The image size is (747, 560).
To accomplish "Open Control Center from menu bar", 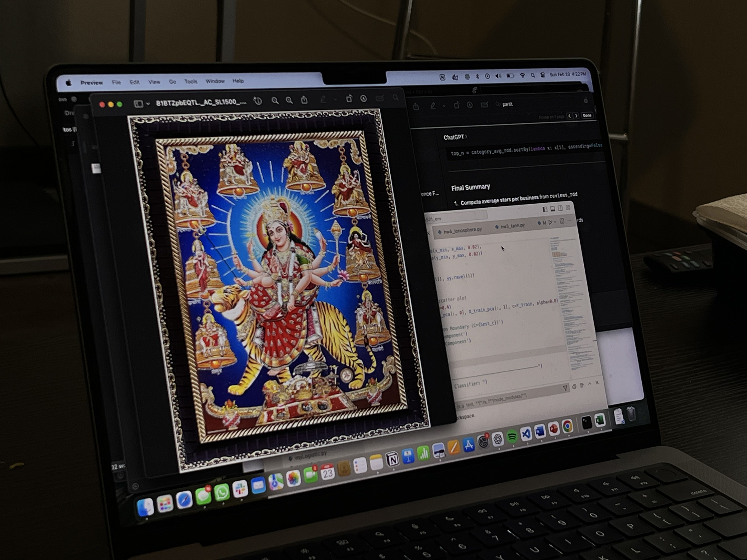I will (542, 75).
